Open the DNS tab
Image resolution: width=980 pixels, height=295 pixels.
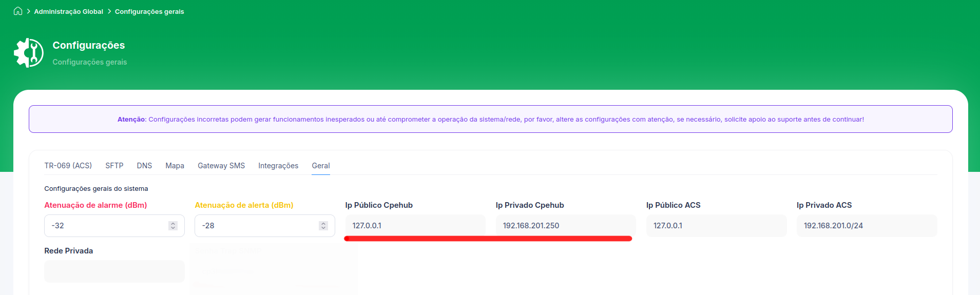144,166
